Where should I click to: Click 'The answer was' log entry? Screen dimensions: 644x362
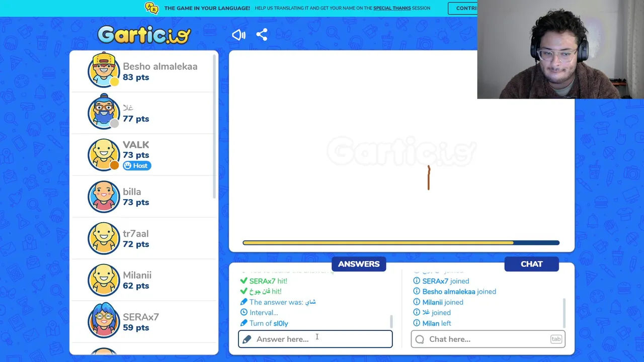[278, 302]
